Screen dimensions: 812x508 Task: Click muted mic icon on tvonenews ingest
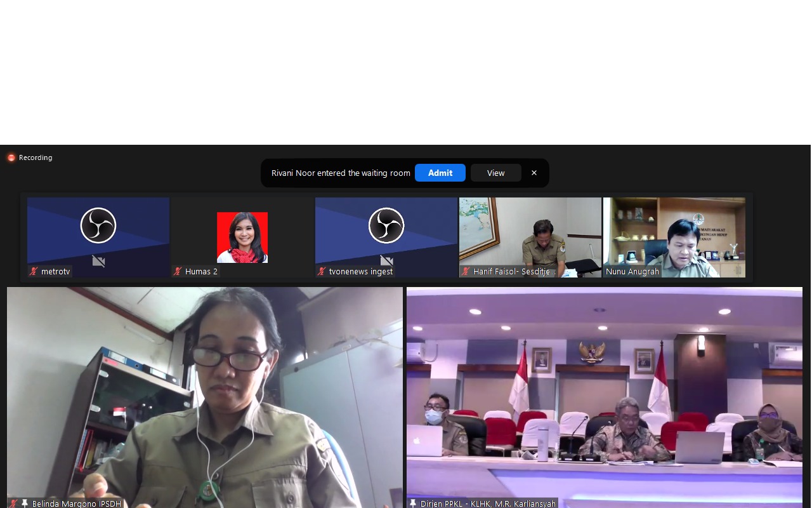click(x=322, y=272)
